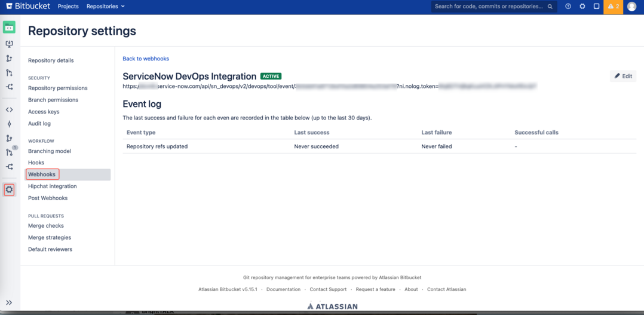Click the Last failure column header
The width and height of the screenshot is (644, 315).
coord(437,132)
